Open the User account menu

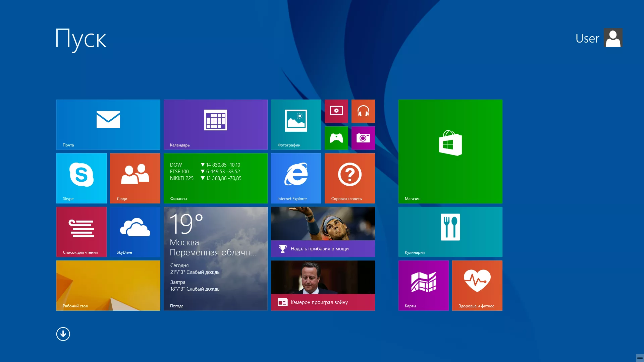pos(599,38)
